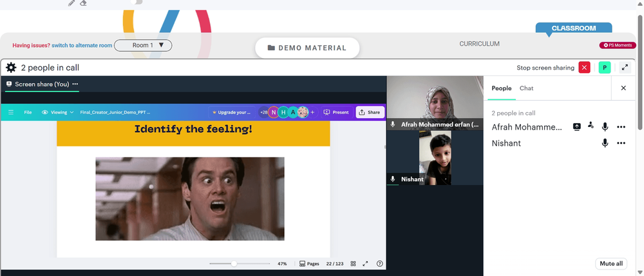Image resolution: width=644 pixels, height=276 pixels.
Task: Switch to the Chat tab
Action: (527, 88)
